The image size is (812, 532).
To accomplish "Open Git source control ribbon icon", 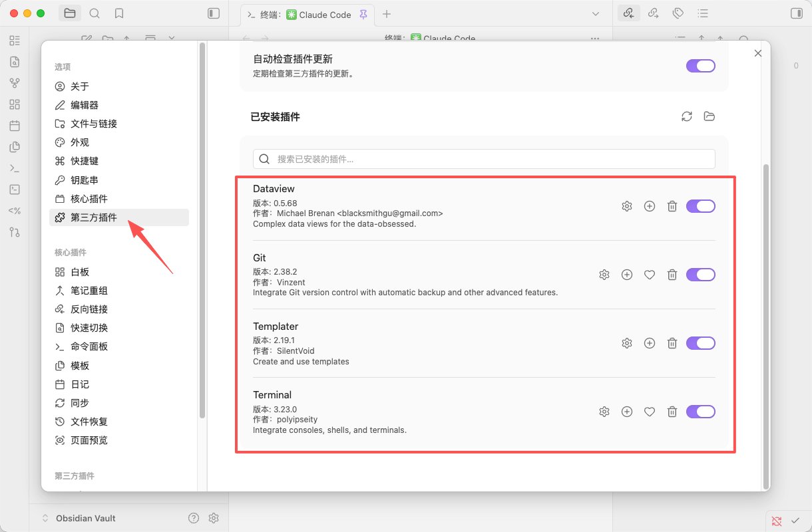I will 15,232.
